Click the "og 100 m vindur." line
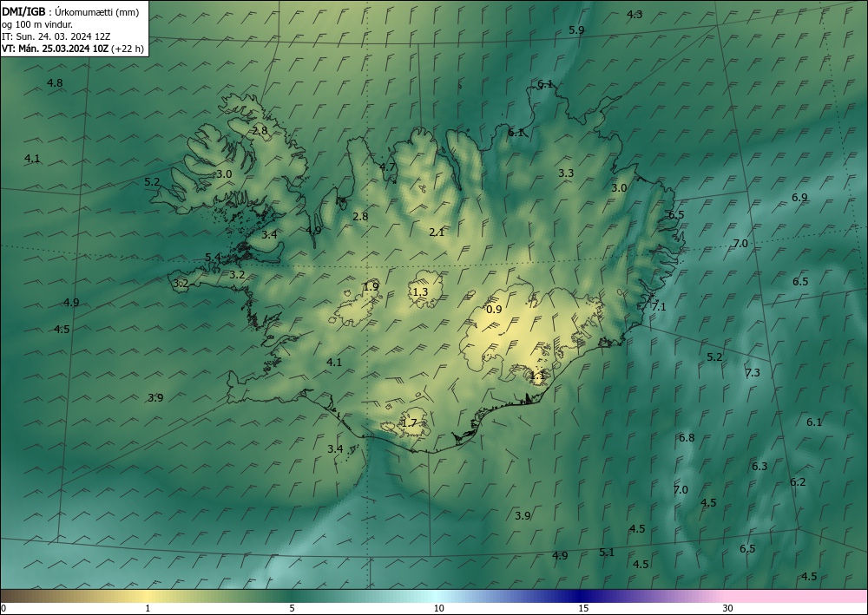This screenshot has height=615, width=868. point(37,24)
